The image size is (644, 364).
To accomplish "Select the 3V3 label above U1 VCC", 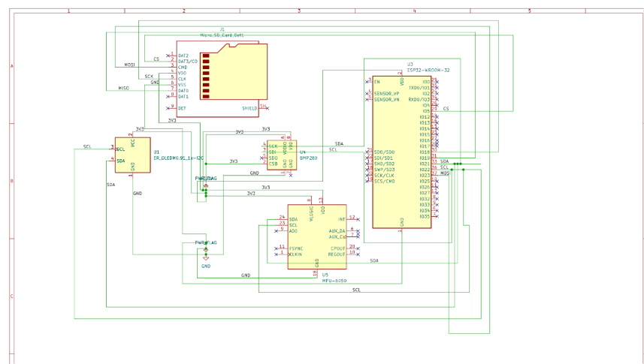I will pyautogui.click(x=140, y=129).
